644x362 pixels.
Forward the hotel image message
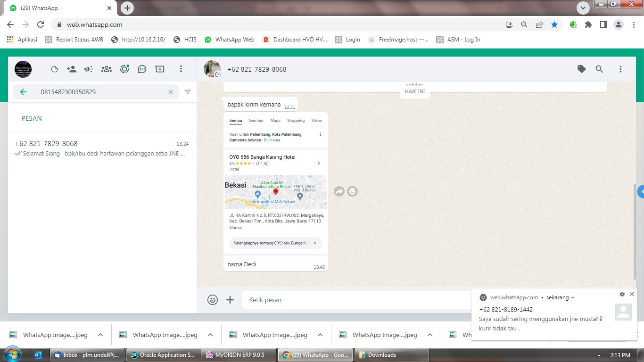339,191
